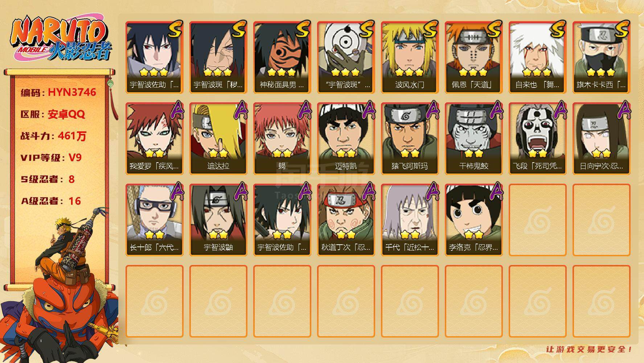Click the 迪达拉 A-rank card
Image resolution: width=644 pixels, height=363 pixels.
pyautogui.click(x=218, y=139)
